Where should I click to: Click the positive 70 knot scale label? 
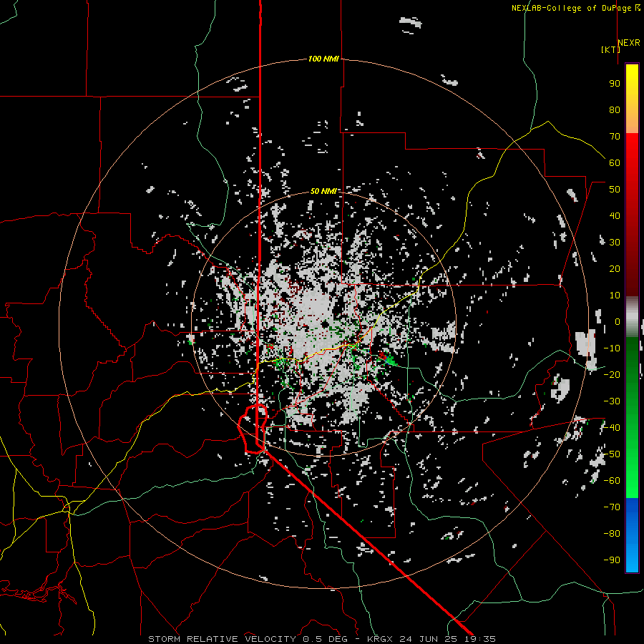(615, 137)
